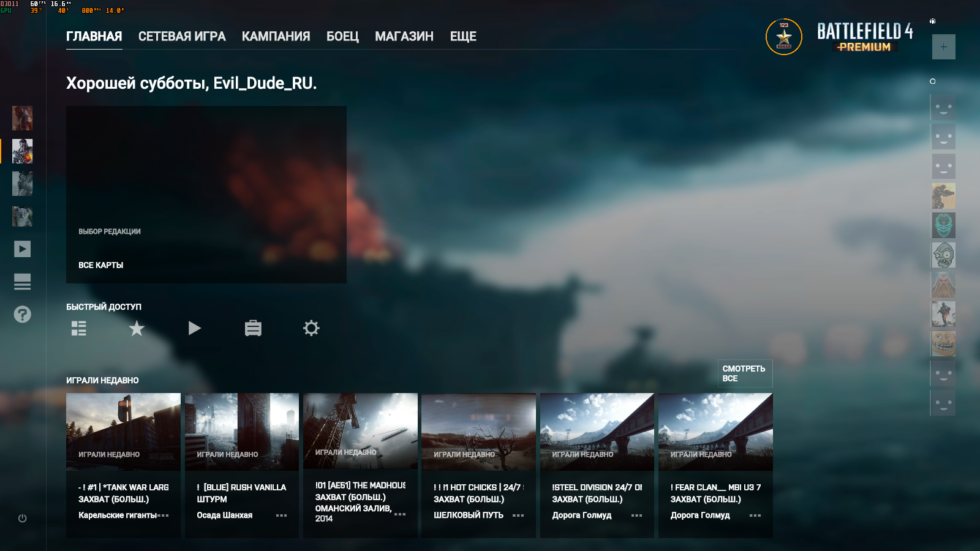This screenshot has height=551, width=980.
Task: Open the STEEL DIVISION 24/7 server card
Action: point(597,465)
